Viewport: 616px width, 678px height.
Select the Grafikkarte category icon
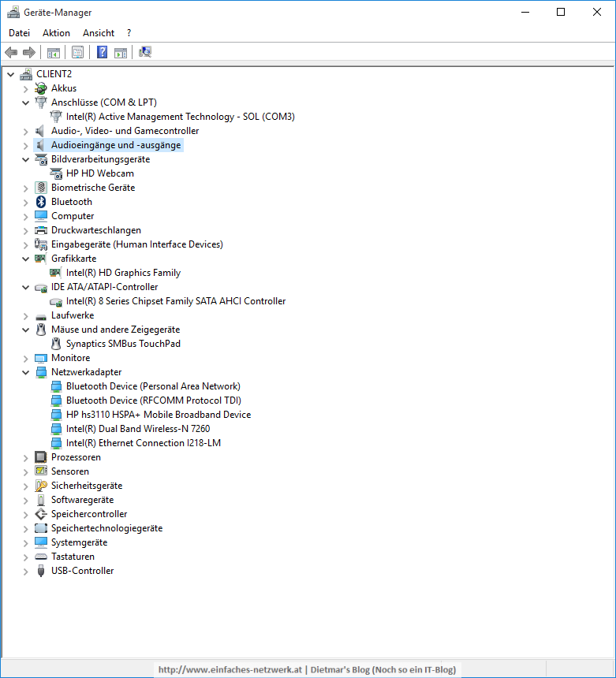(x=41, y=259)
